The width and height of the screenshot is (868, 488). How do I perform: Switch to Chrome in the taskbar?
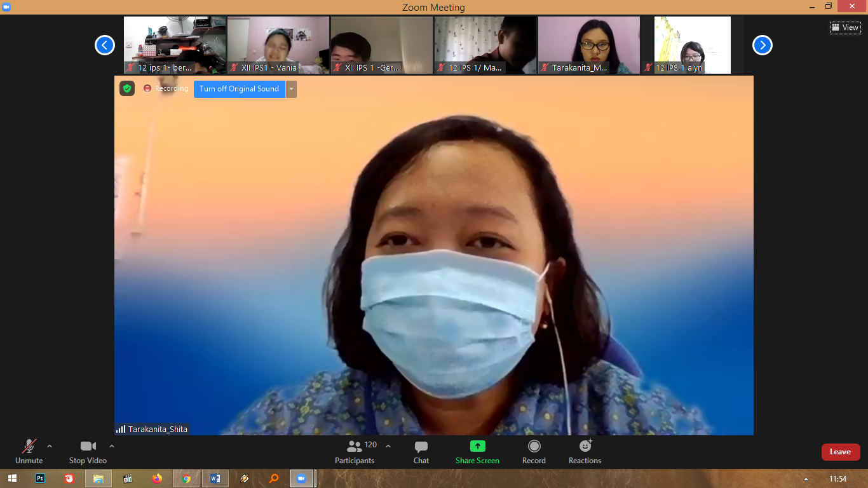coord(186,478)
